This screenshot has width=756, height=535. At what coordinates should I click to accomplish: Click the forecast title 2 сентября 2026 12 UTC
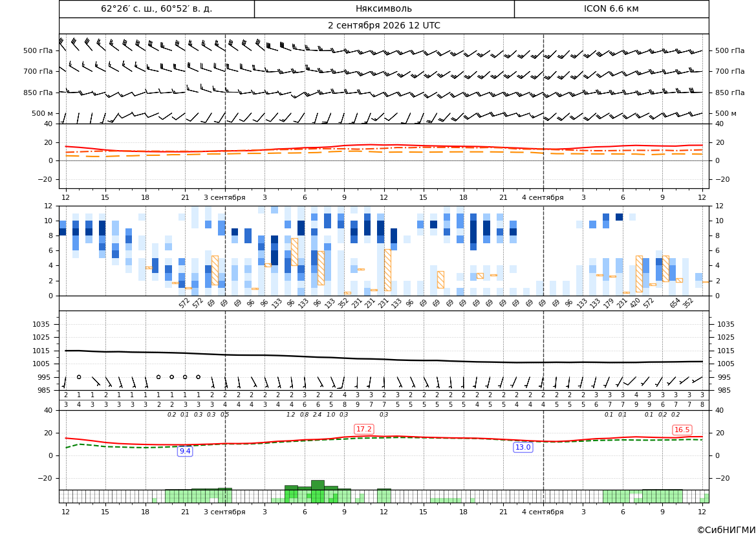click(x=383, y=26)
